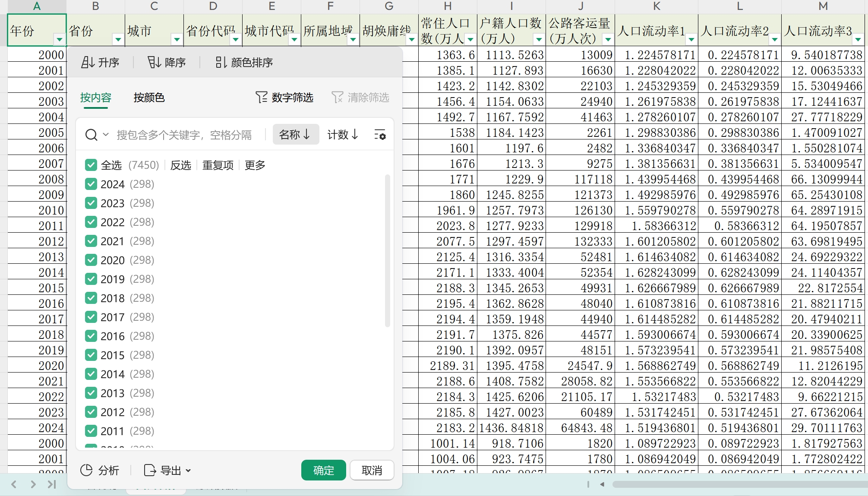
Task: Select the by content (按内容) tab
Action: [96, 98]
